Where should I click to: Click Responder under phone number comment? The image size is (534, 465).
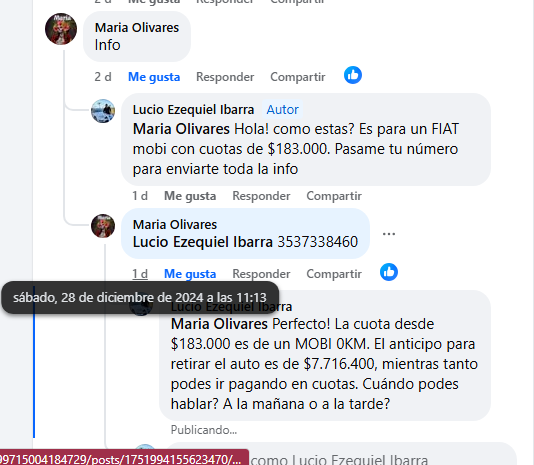(261, 274)
